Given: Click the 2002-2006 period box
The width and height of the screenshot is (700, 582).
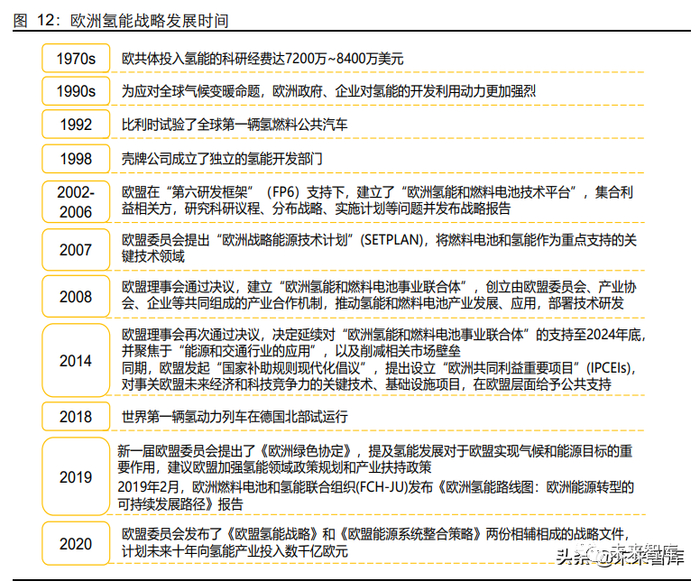Looking at the screenshot, I should (76, 201).
